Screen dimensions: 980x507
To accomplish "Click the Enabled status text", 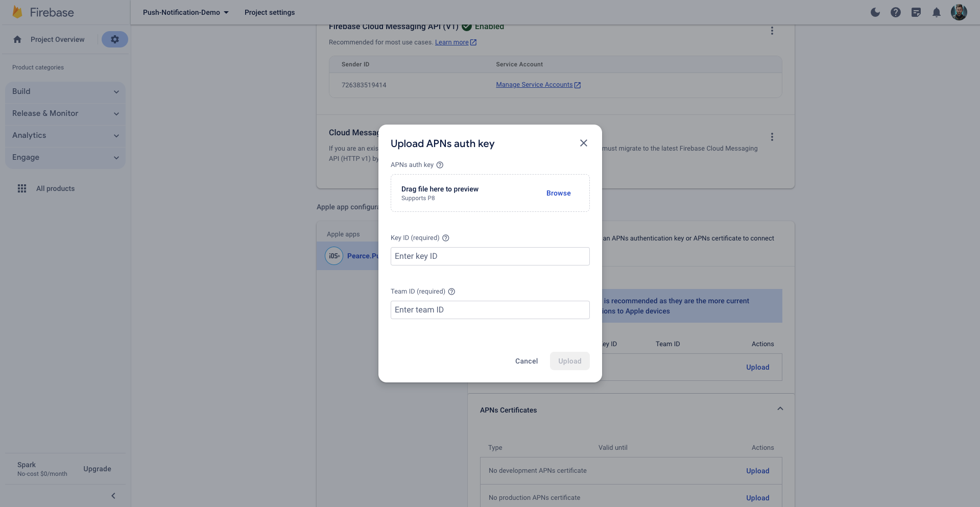I will coord(489,27).
